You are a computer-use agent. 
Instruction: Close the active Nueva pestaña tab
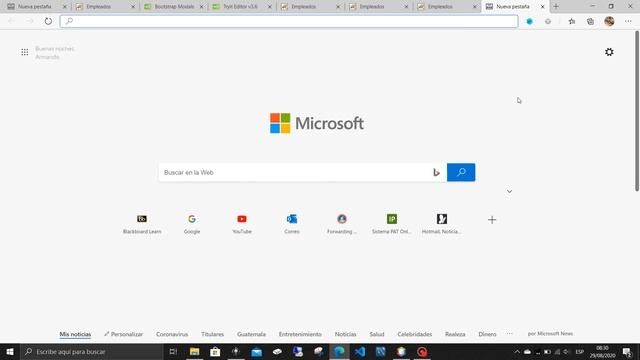(542, 7)
